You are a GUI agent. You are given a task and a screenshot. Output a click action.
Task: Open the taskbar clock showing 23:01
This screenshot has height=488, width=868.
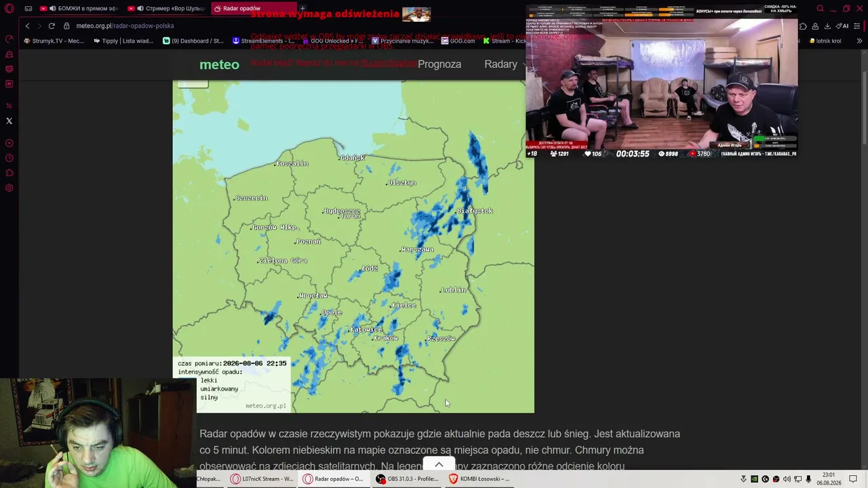click(x=829, y=479)
